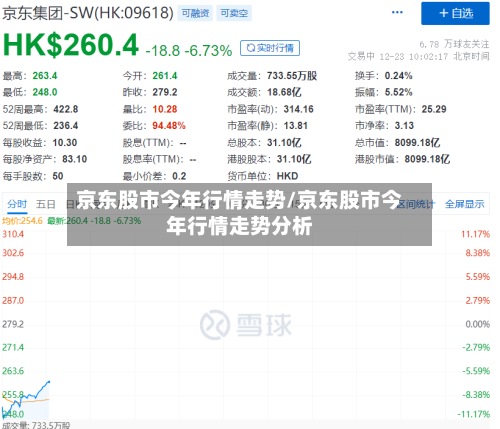Click the 52周最低 value 236.4

point(66,126)
